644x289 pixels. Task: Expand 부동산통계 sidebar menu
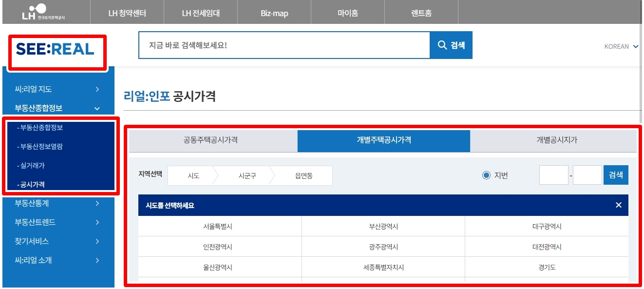58,203
